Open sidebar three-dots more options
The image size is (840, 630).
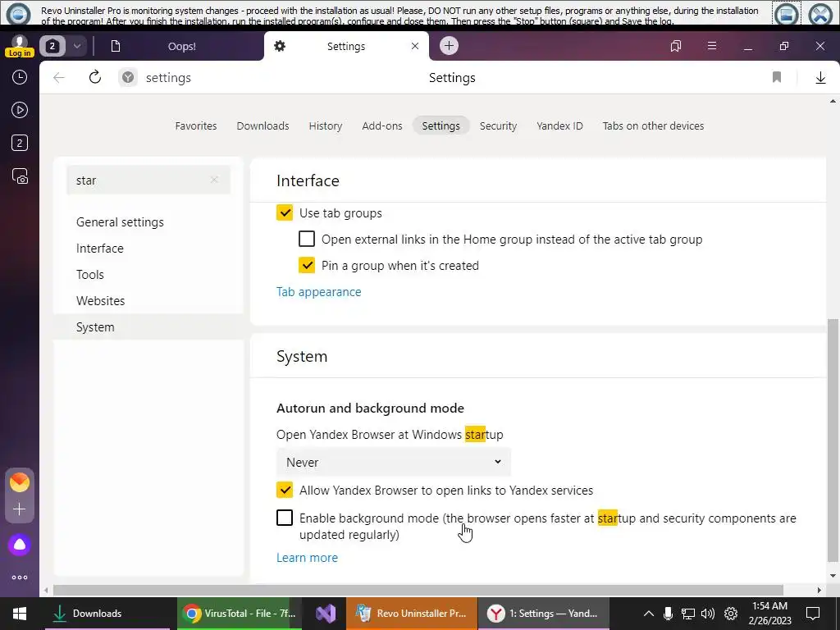[20, 577]
